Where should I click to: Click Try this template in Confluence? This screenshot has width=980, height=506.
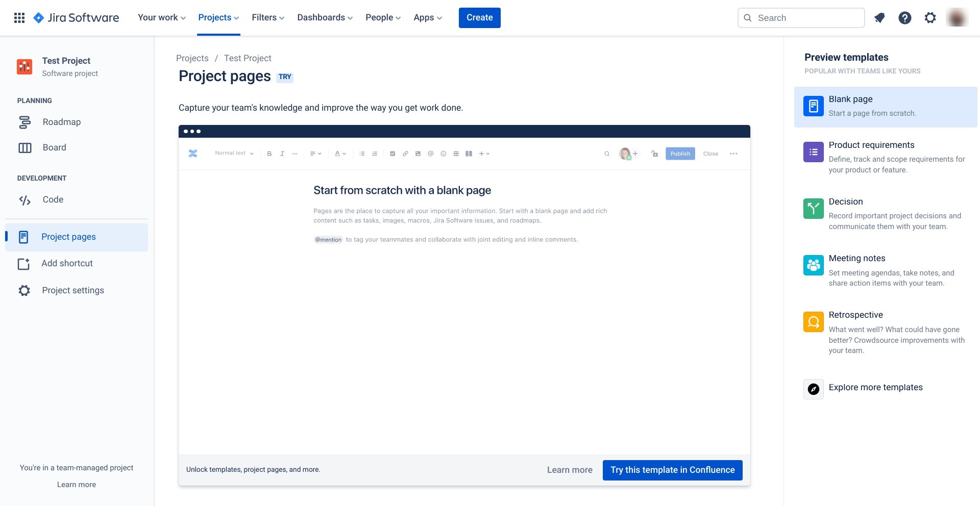pyautogui.click(x=673, y=470)
